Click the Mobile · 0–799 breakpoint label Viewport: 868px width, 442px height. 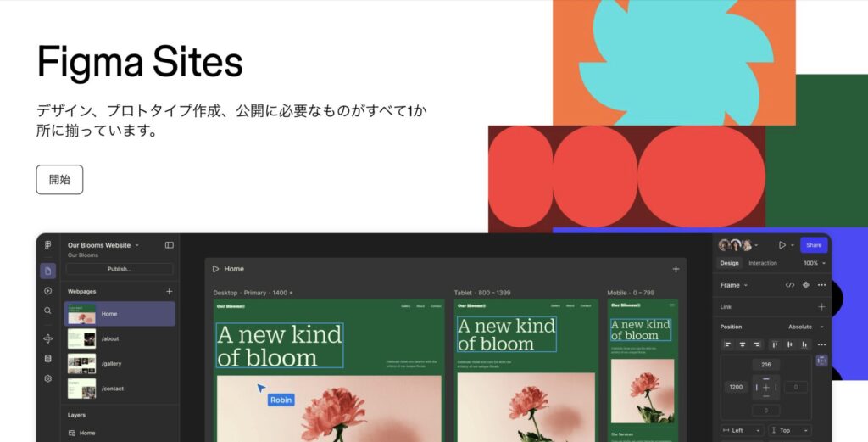point(631,293)
